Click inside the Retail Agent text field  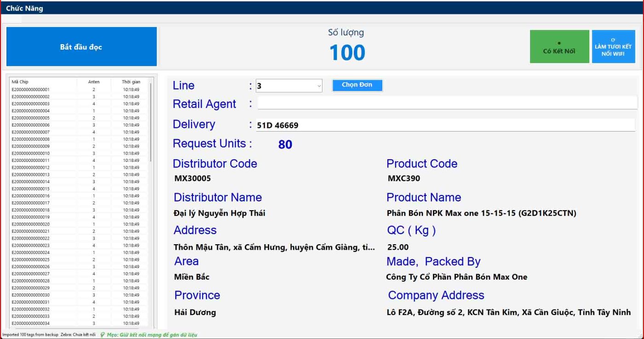coord(446,103)
